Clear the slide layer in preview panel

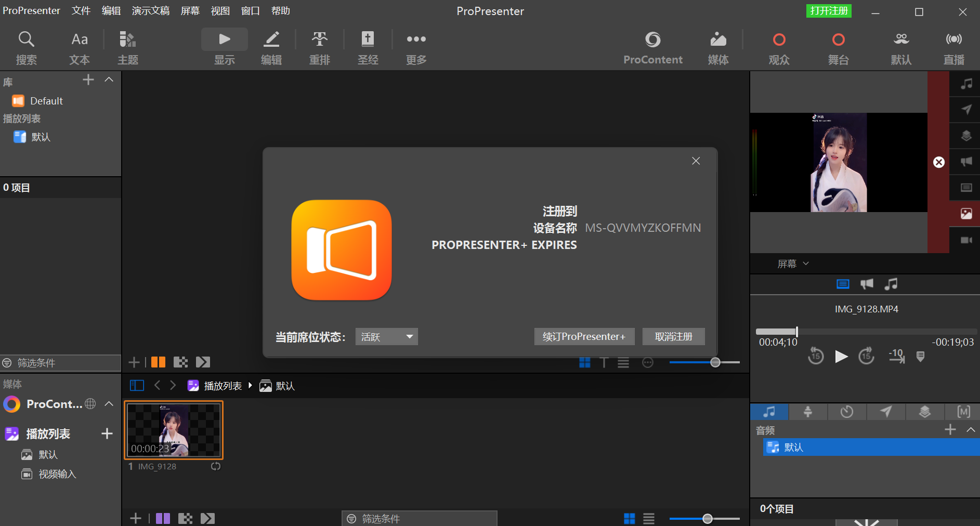(x=966, y=188)
